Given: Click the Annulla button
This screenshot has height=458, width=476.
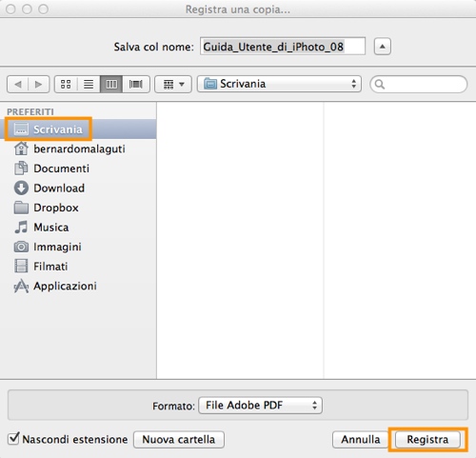Looking at the screenshot, I should pyautogui.click(x=361, y=440).
